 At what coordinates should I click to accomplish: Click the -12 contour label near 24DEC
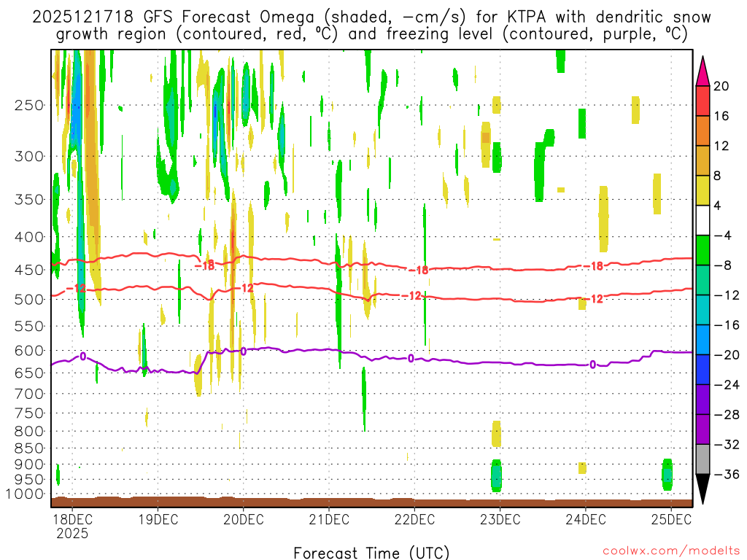tap(594, 299)
